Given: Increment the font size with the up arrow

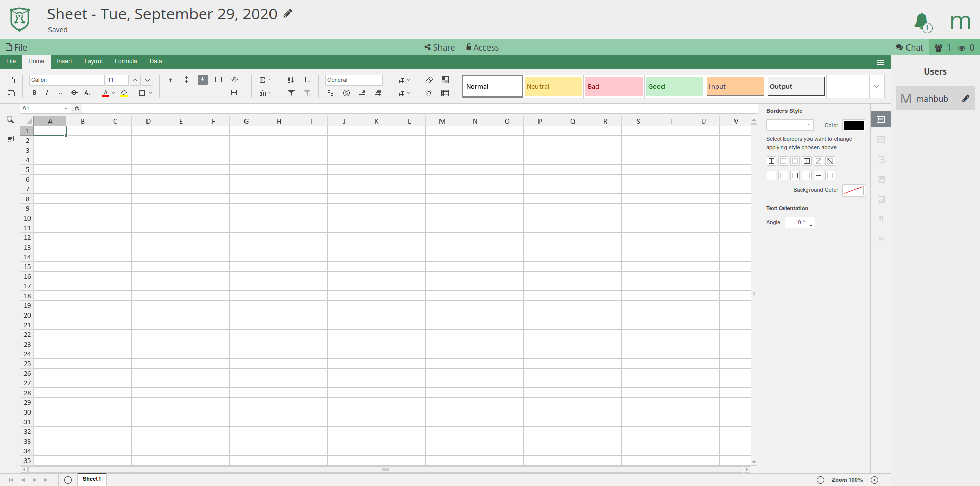Looking at the screenshot, I should coord(135,80).
